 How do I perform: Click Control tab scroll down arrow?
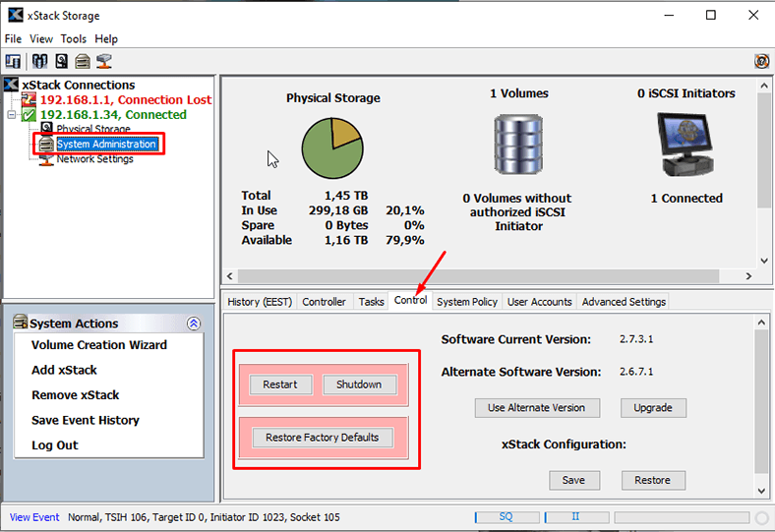pyautogui.click(x=761, y=491)
